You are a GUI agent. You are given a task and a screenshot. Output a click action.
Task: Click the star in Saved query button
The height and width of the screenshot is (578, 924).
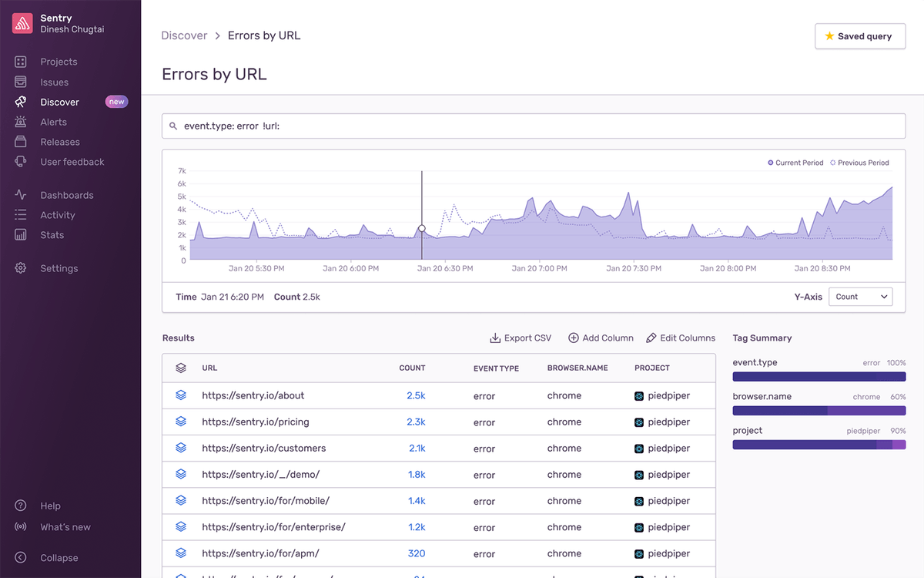click(x=829, y=36)
